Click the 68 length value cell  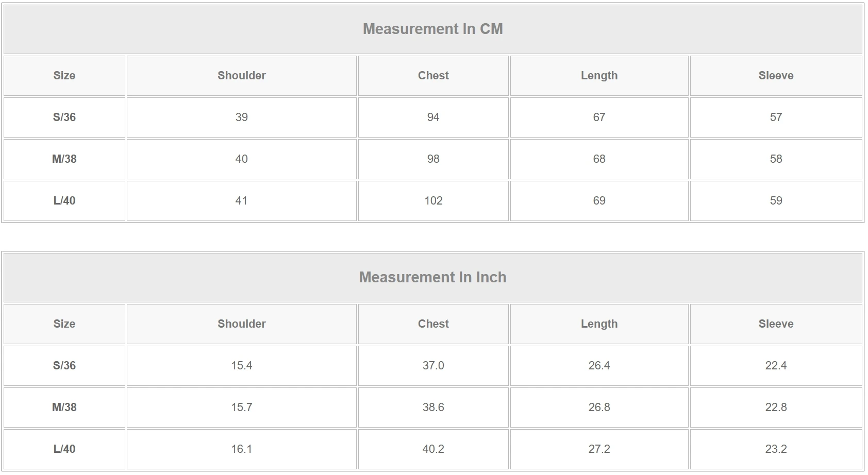599,159
